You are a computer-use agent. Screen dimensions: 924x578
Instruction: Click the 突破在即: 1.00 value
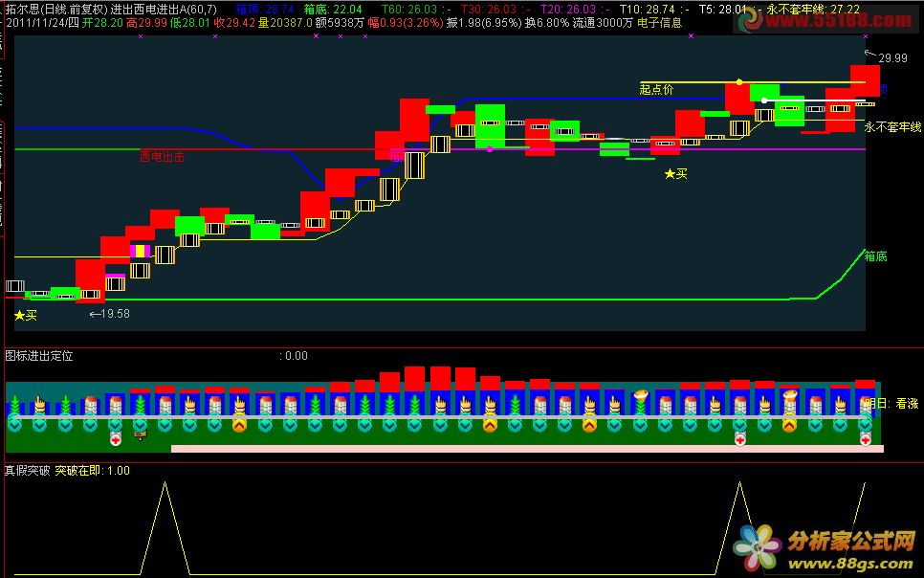click(93, 471)
